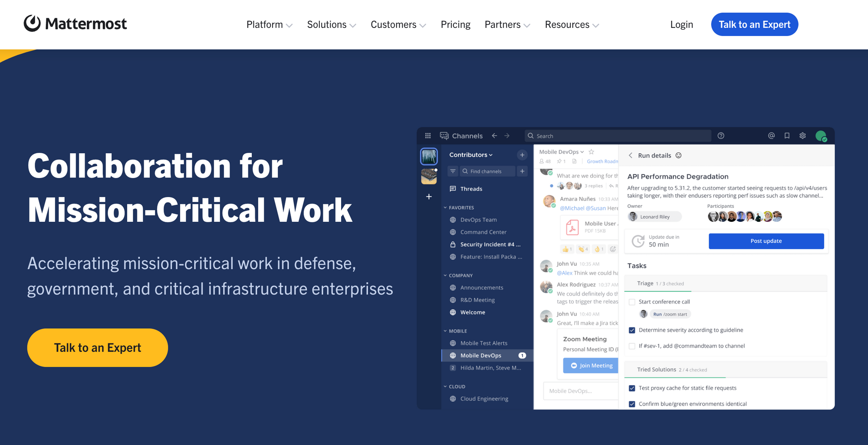Star the Mobile DevOps channel
Viewport: 868px width, 445px height.
pyautogui.click(x=591, y=152)
